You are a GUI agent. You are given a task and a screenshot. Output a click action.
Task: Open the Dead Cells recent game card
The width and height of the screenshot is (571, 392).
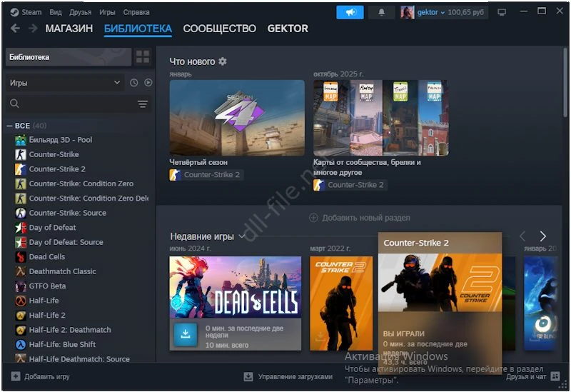[x=236, y=303]
